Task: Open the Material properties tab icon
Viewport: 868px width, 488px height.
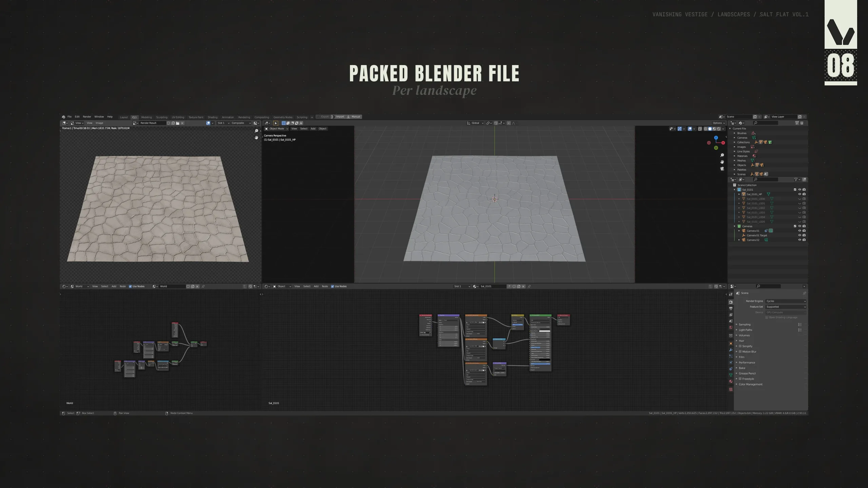Action: click(x=731, y=382)
